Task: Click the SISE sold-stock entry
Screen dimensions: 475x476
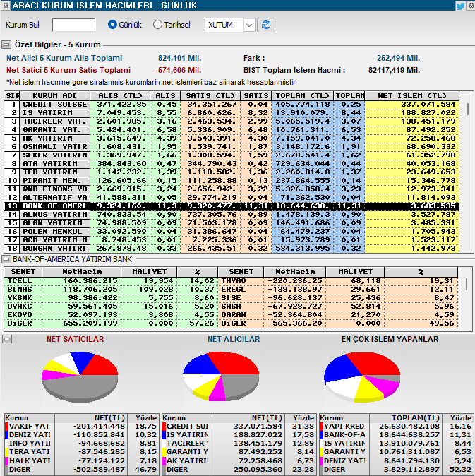Action: 337,298
